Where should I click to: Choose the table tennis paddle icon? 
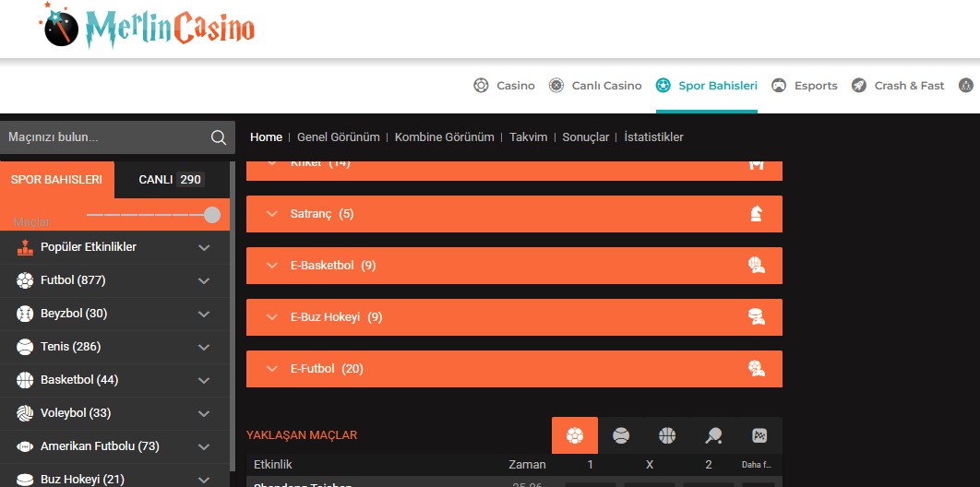pos(713,435)
